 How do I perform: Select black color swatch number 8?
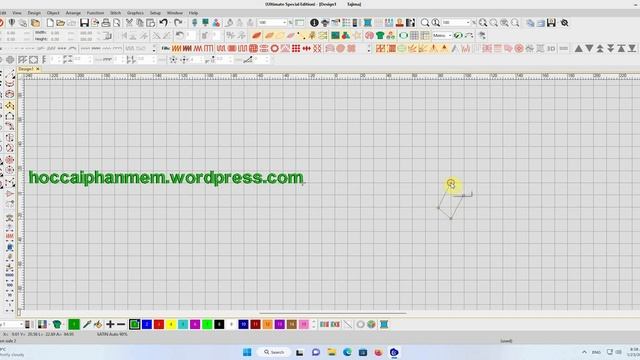pos(219,324)
